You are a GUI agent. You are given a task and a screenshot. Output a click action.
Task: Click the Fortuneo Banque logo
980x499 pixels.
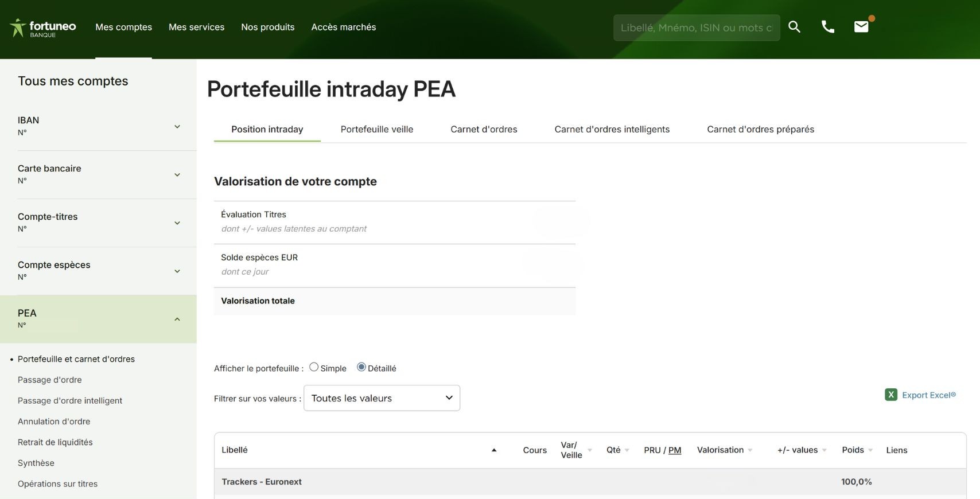click(43, 28)
